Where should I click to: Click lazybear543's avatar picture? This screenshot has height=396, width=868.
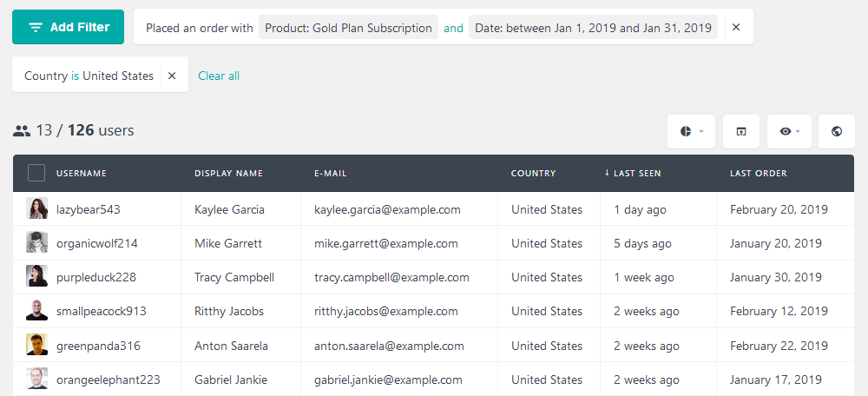[x=36, y=209]
